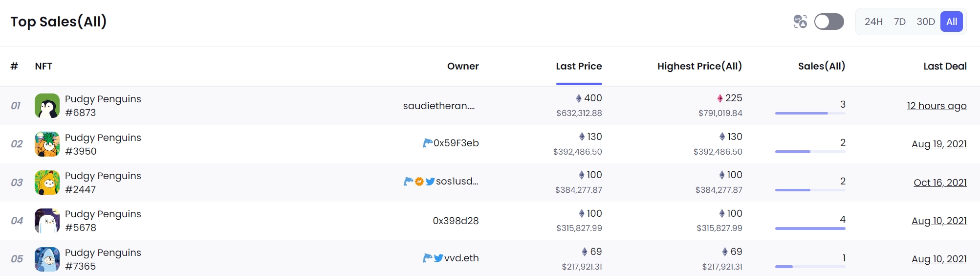Select the 30D time range tab
Image resolution: width=980 pixels, height=276 pixels.
926,22
